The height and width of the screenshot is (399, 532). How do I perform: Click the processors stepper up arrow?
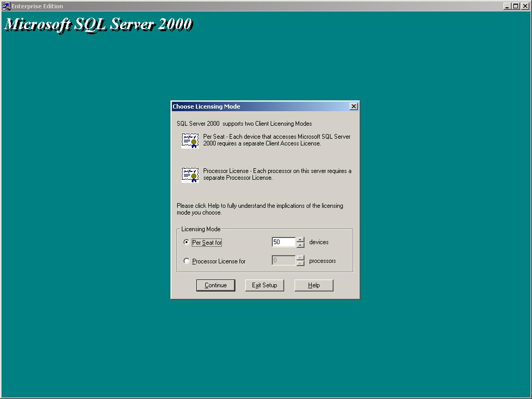pos(300,258)
